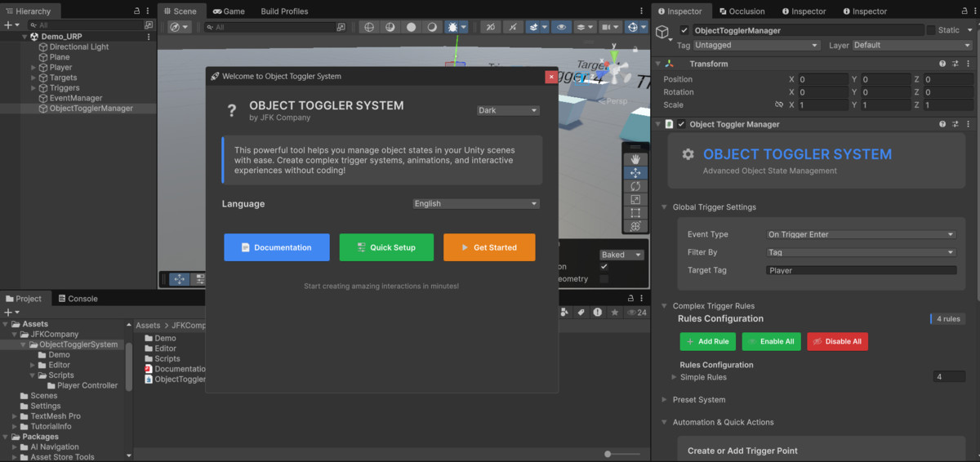
Task: Select the Transform tool in Scene overlay
Action: coord(635,225)
